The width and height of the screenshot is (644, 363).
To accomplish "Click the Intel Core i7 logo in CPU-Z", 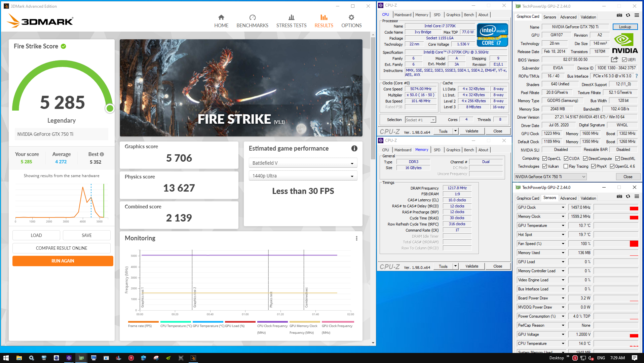I will tap(492, 35).
